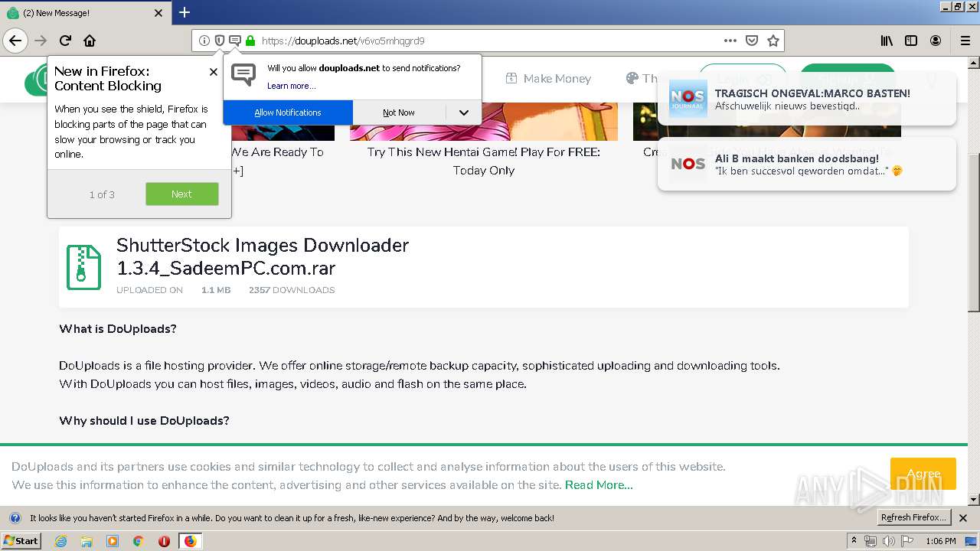980x551 pixels.
Task: Open the Firefox hamburger menu
Action: 965,41
